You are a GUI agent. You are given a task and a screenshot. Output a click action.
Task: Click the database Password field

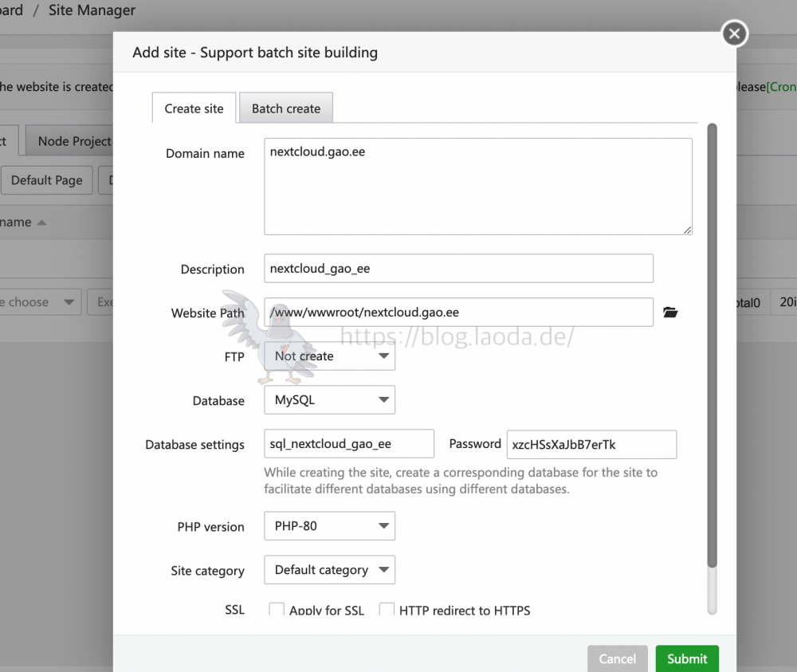[x=591, y=444]
